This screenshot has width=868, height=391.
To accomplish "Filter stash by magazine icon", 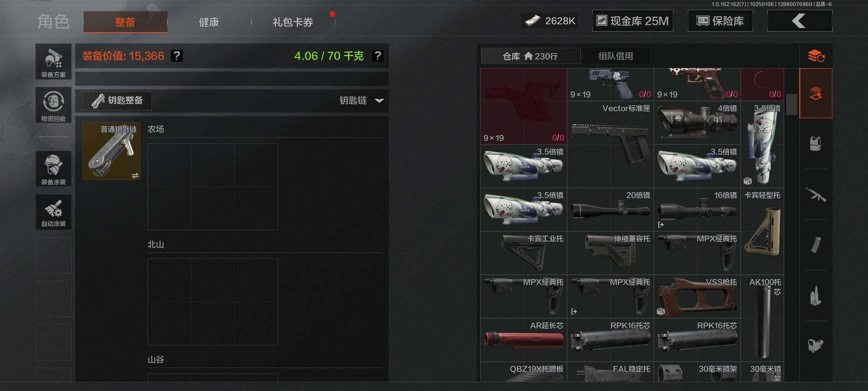I will pyautogui.click(x=816, y=245).
